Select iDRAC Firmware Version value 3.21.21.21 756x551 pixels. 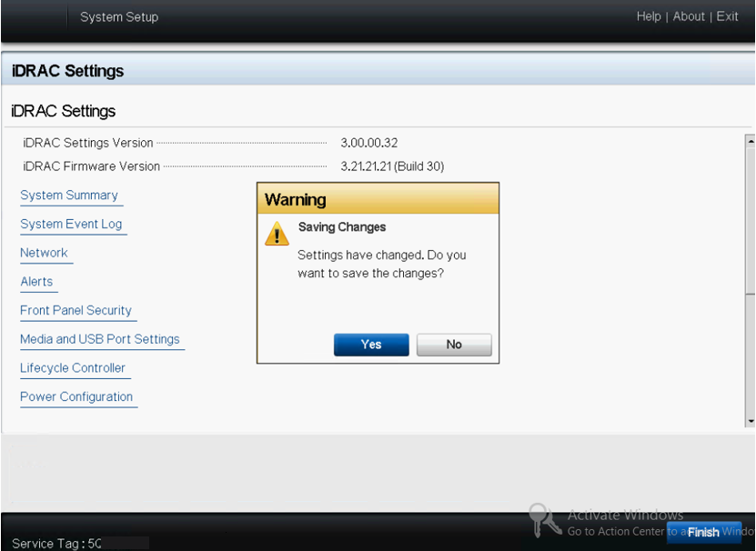coord(392,166)
